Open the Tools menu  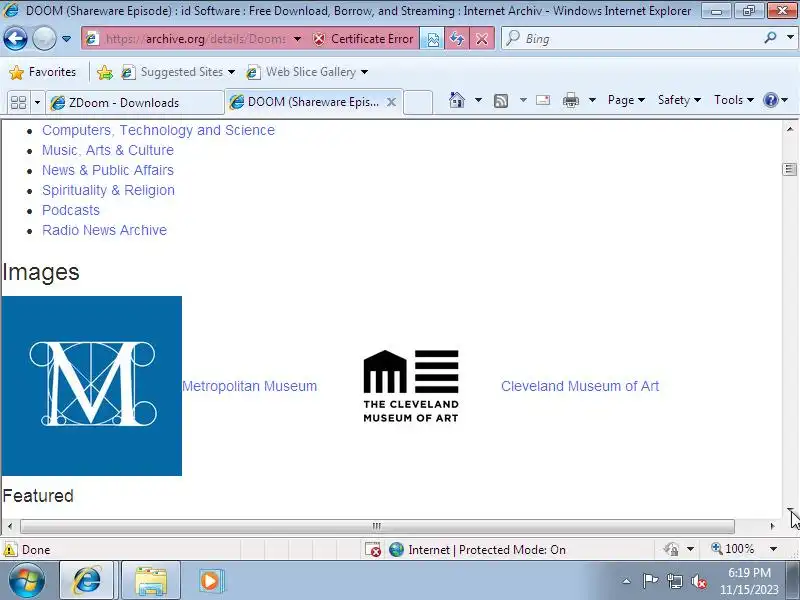[x=734, y=100]
